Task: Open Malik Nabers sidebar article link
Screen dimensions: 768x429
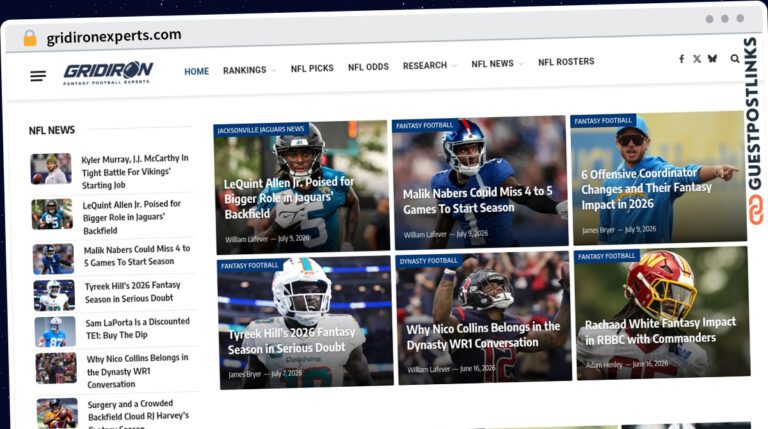Action: point(137,256)
